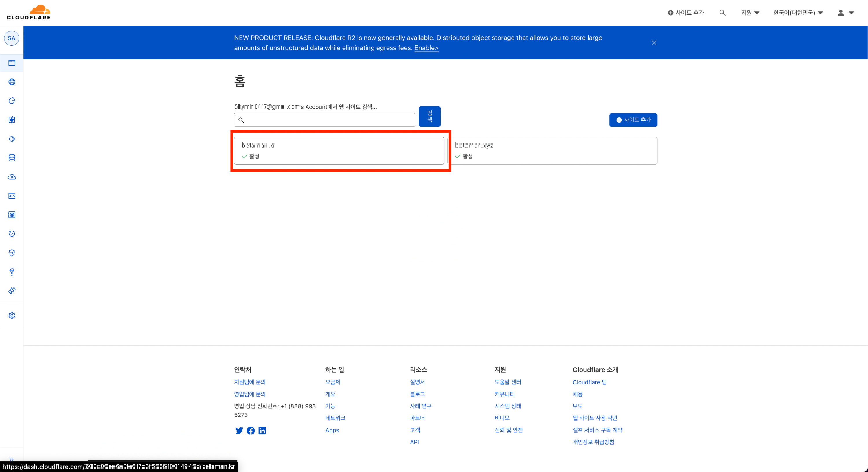This screenshot has height=472, width=868.
Task: Open the Manage Account gear icon
Action: tap(12, 315)
